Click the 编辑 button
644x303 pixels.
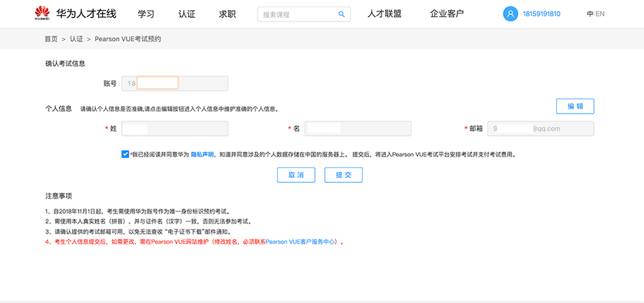pyautogui.click(x=575, y=106)
